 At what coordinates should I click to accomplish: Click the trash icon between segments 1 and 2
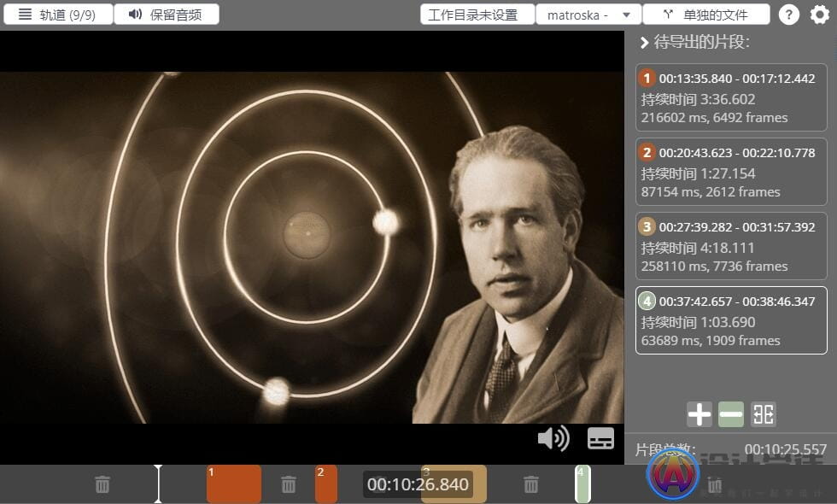point(289,484)
